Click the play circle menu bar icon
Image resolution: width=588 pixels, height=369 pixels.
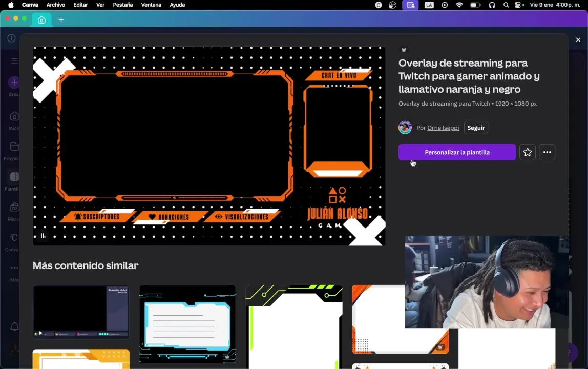point(445,5)
